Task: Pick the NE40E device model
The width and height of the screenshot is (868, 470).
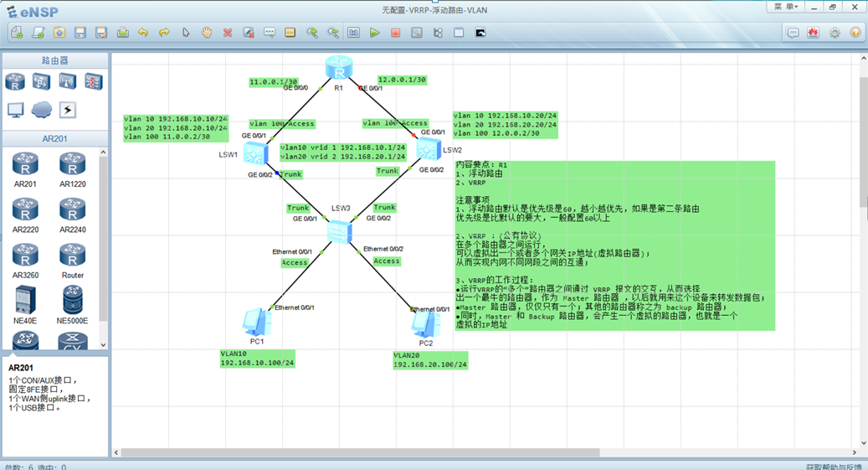Action: (x=25, y=305)
